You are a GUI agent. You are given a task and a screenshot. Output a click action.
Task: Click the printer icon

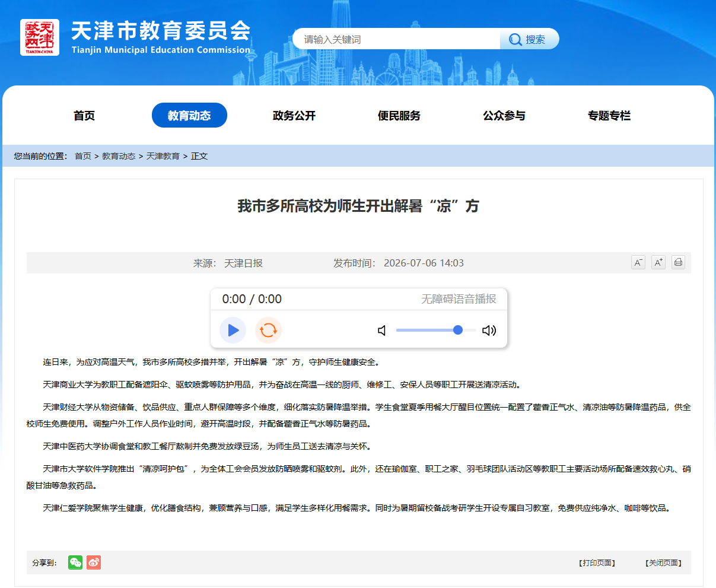678,262
